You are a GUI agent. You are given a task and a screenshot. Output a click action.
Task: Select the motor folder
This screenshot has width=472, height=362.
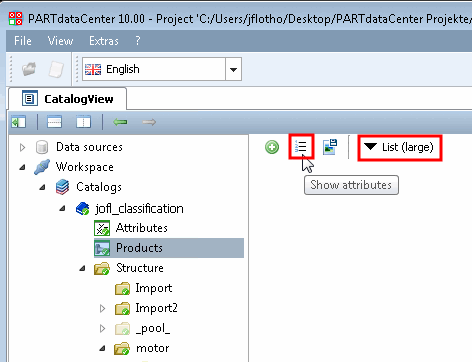(x=152, y=348)
